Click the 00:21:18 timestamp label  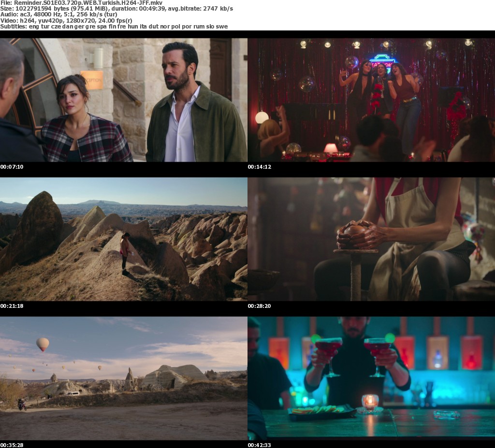[12, 306]
